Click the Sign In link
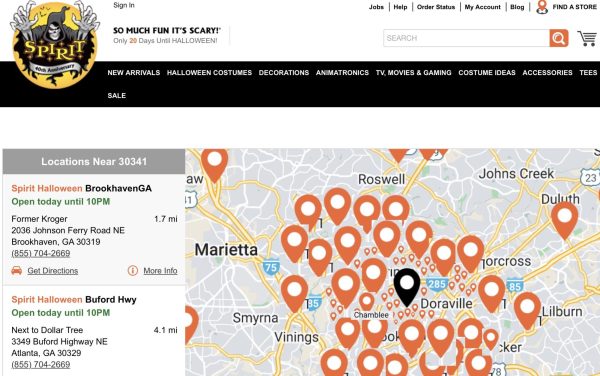The width and height of the screenshot is (600, 376). [x=124, y=5]
